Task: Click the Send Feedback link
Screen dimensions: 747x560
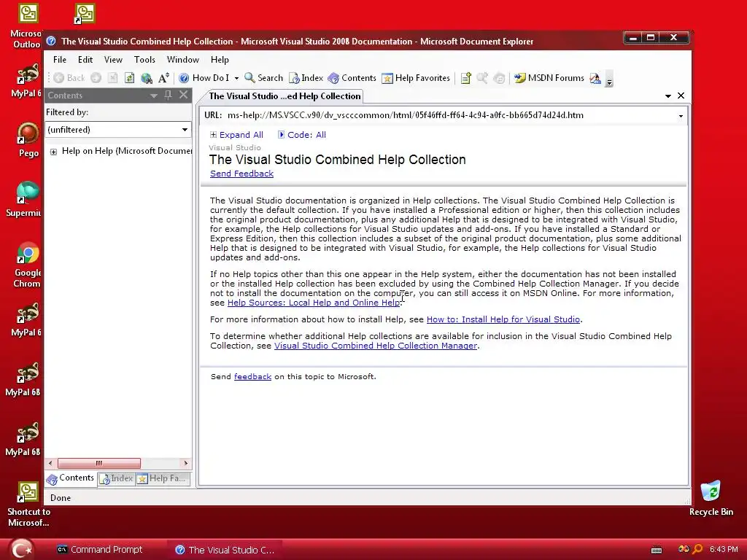Action: coord(241,174)
